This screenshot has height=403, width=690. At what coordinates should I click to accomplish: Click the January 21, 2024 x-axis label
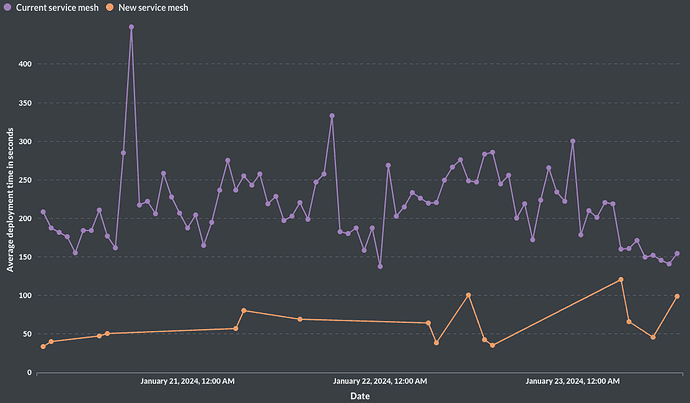click(x=188, y=381)
